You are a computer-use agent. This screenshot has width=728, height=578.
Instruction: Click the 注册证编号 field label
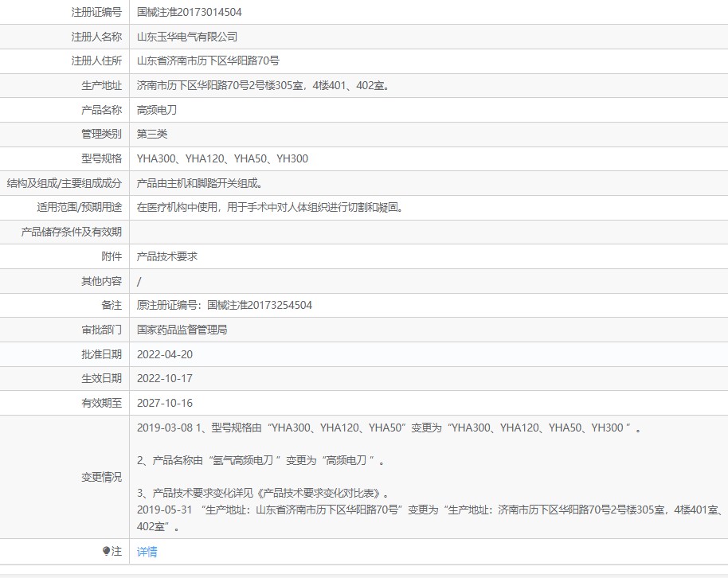coord(96,12)
